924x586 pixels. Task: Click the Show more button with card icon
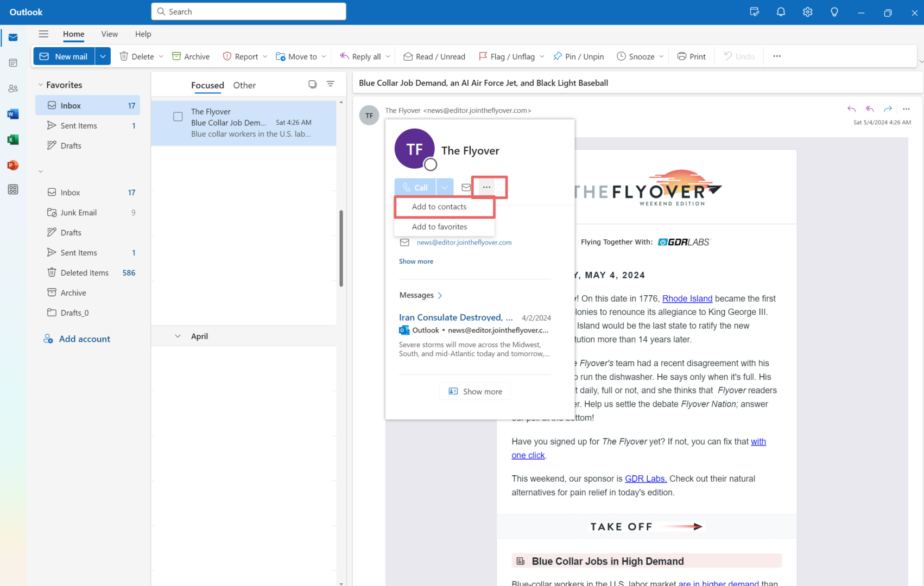click(x=475, y=391)
